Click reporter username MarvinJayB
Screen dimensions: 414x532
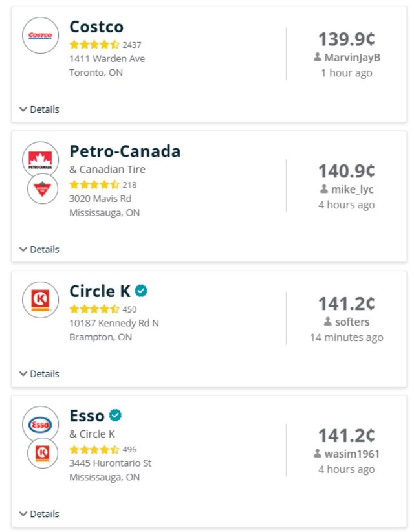[x=352, y=58]
